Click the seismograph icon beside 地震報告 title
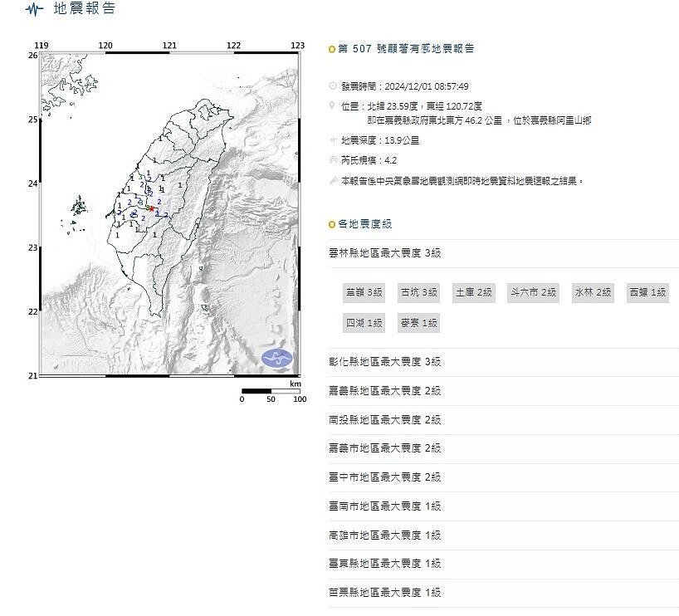 [x=32, y=10]
